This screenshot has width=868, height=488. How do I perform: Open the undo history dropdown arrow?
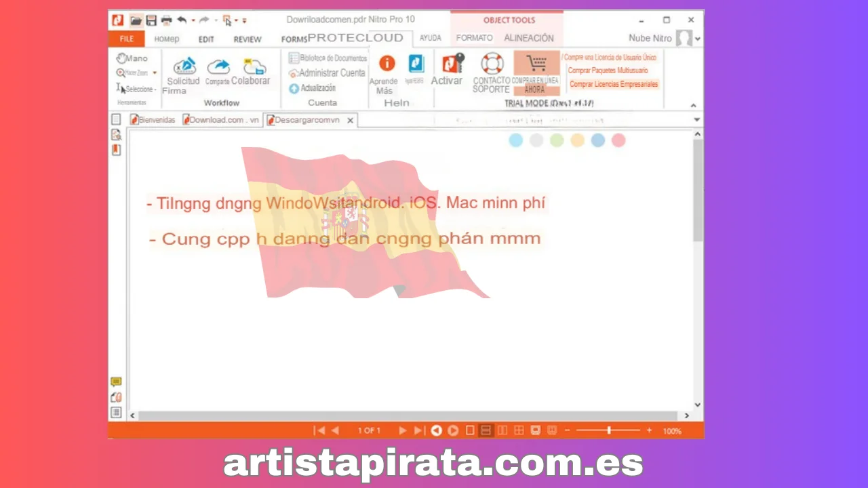pyautogui.click(x=193, y=20)
